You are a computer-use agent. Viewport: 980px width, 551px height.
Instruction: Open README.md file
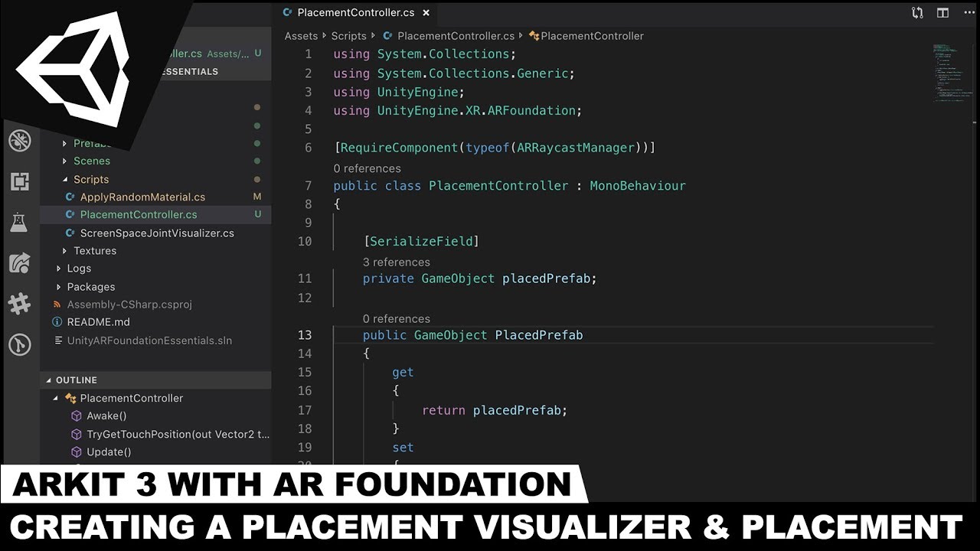[x=98, y=323]
